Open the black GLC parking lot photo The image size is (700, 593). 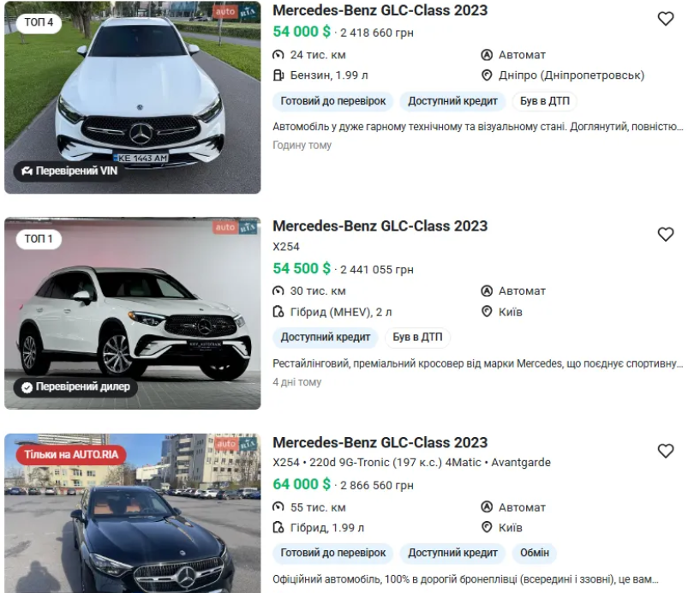click(133, 513)
